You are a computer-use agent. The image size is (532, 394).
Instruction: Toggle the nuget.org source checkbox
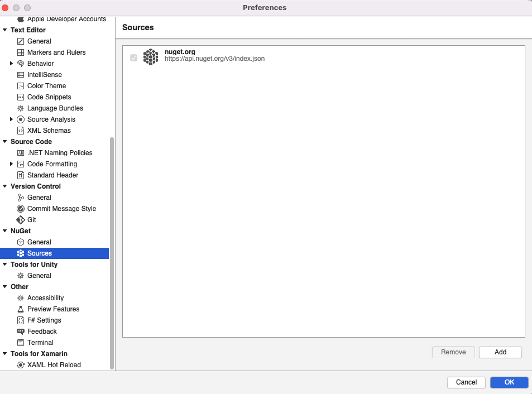pyautogui.click(x=133, y=57)
